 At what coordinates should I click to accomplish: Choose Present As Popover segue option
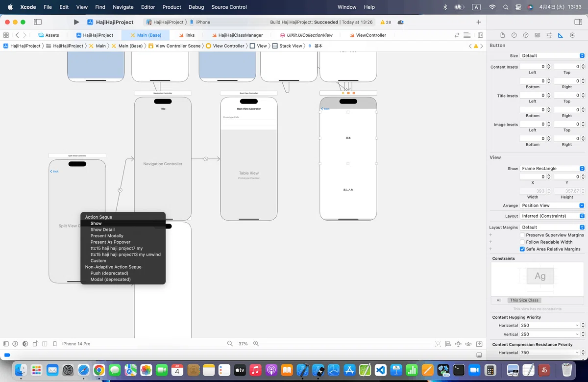(x=123, y=242)
